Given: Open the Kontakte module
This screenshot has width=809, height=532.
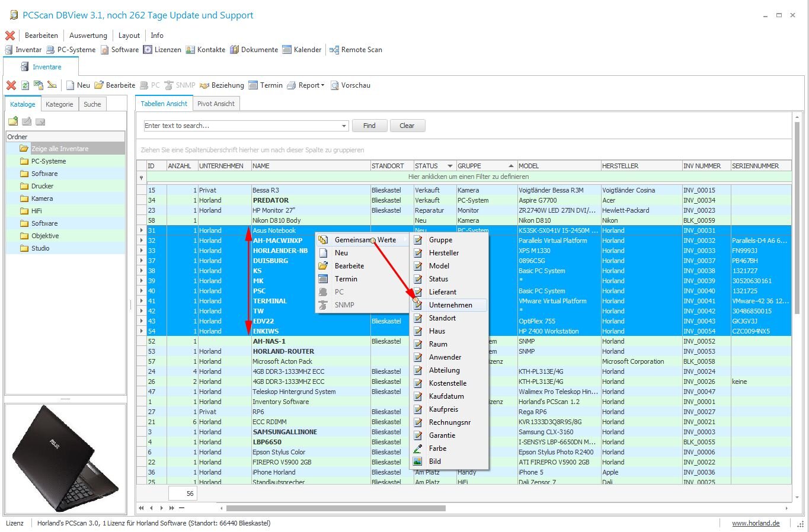Looking at the screenshot, I should [206, 50].
